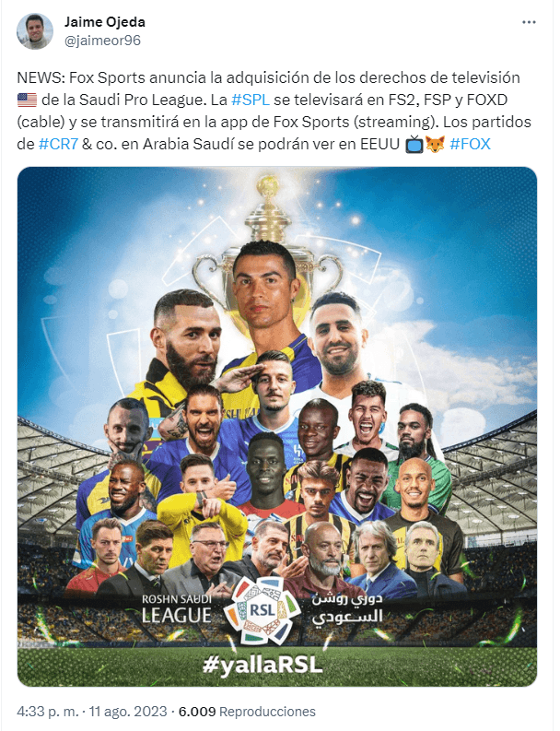Screen dimensions: 560x731
Task: Click the tweet body text
Action: coord(274,111)
